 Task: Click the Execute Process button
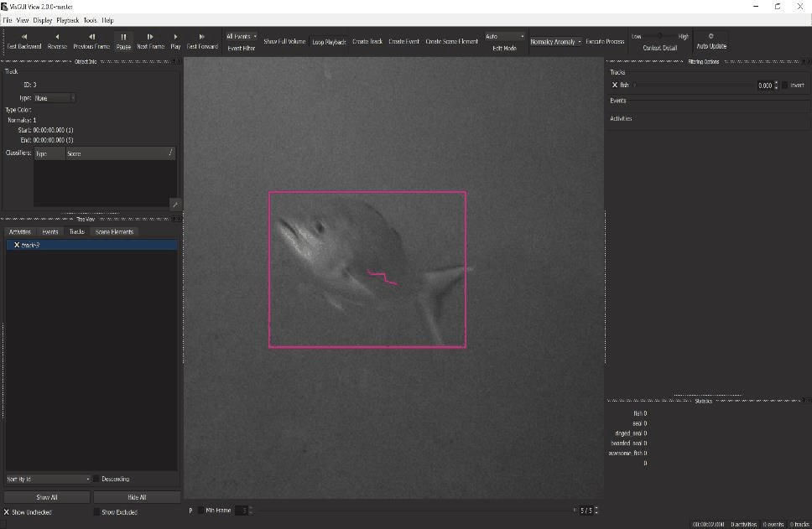(605, 41)
